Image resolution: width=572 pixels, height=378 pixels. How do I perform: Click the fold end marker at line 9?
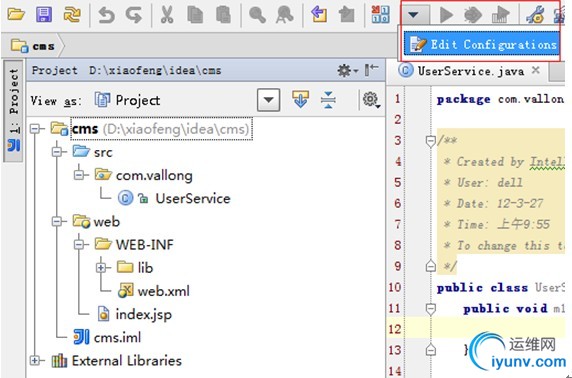click(x=430, y=266)
